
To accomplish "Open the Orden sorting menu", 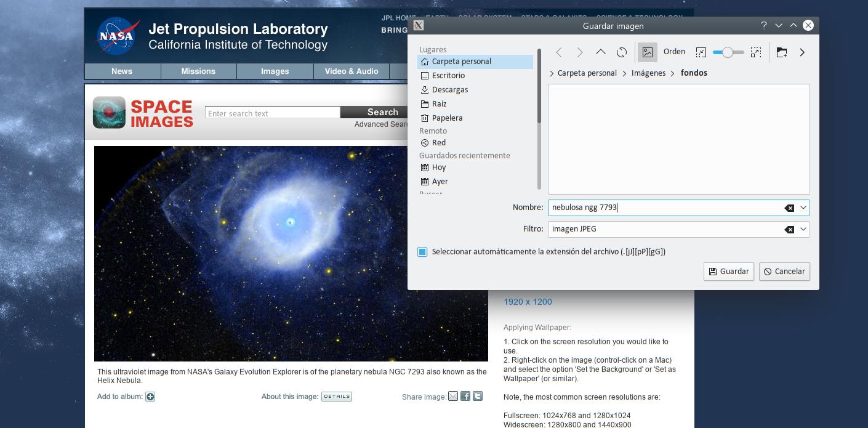I will tap(674, 52).
